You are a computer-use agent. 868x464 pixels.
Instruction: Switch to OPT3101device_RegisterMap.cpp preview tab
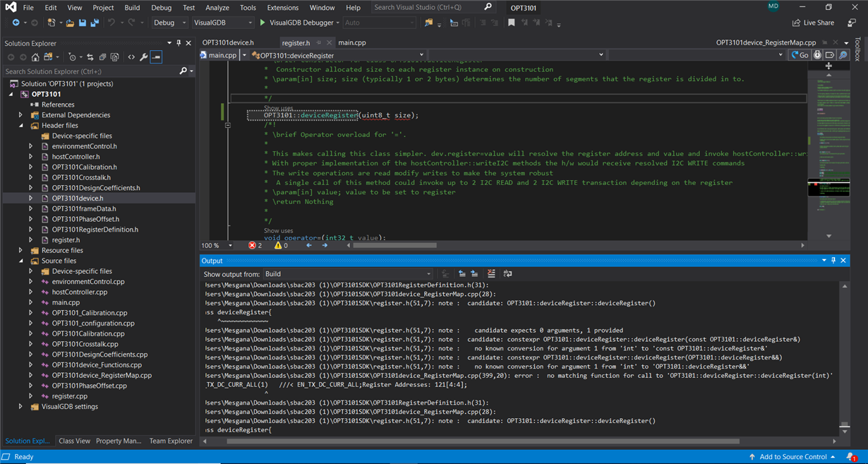(766, 42)
